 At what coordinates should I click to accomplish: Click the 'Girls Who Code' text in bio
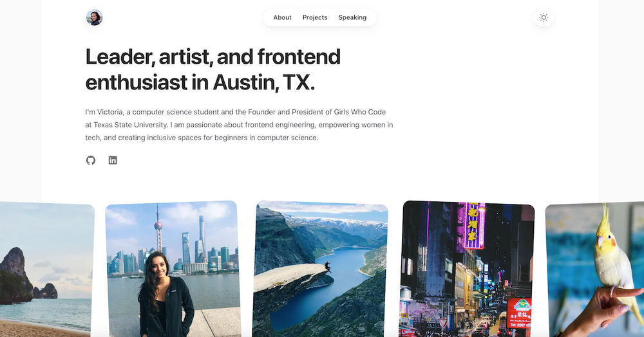pyautogui.click(x=360, y=112)
